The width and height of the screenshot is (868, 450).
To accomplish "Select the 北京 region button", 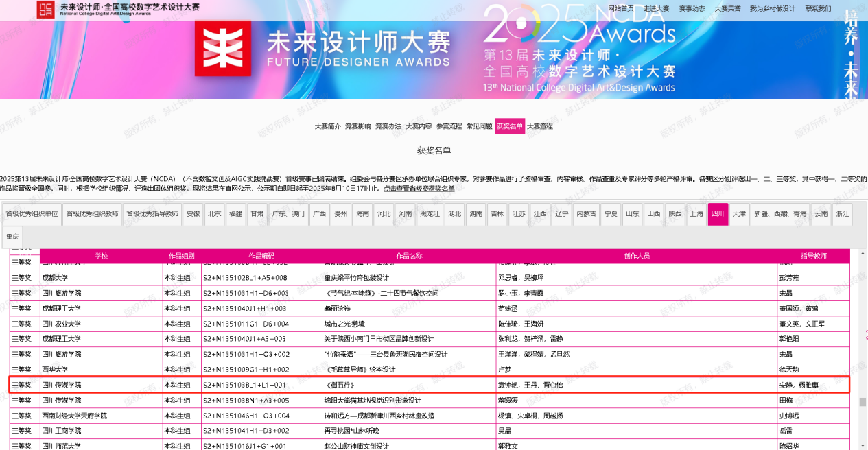I will [215, 214].
